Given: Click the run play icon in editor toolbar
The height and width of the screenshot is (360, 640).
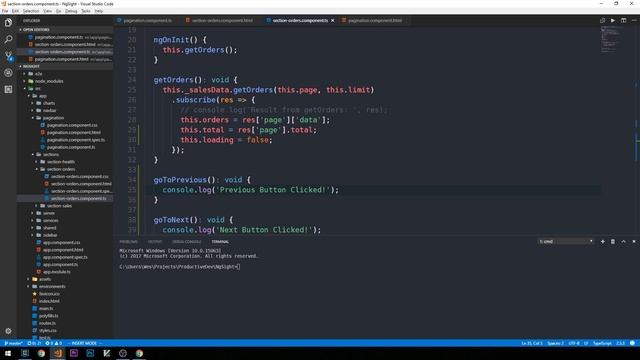Looking at the screenshot, I should [613, 20].
